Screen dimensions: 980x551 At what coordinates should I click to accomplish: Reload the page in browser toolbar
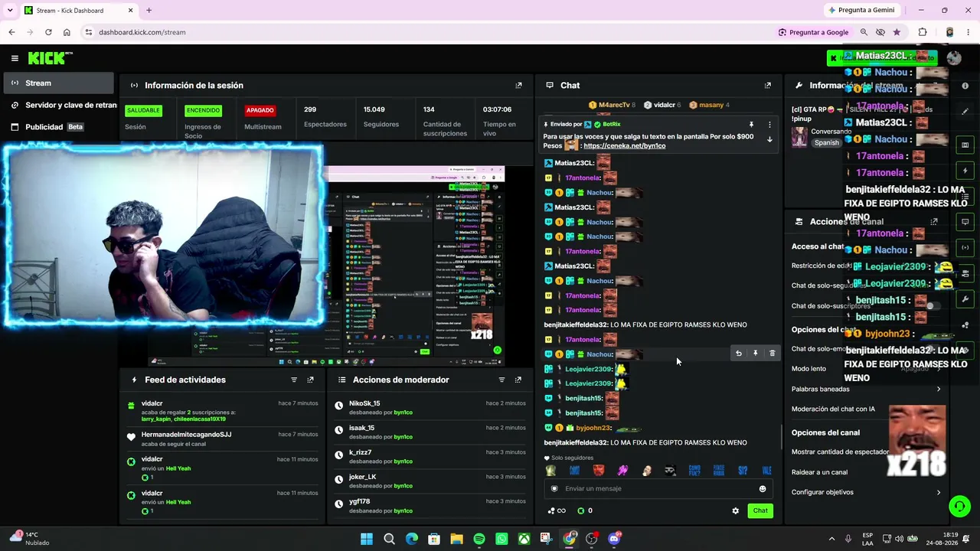pos(48,32)
